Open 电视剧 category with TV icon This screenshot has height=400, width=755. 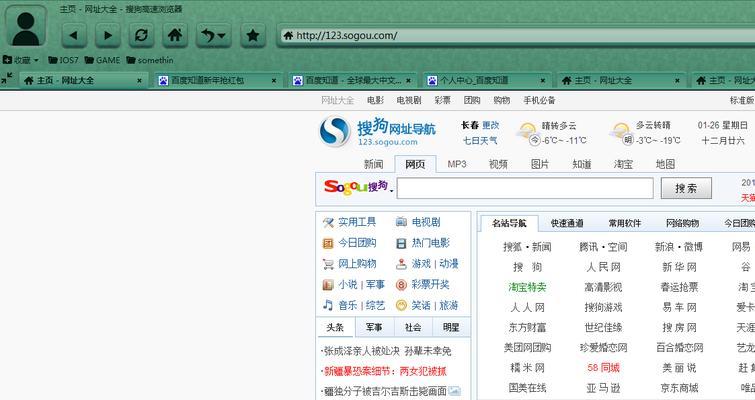coord(418,222)
